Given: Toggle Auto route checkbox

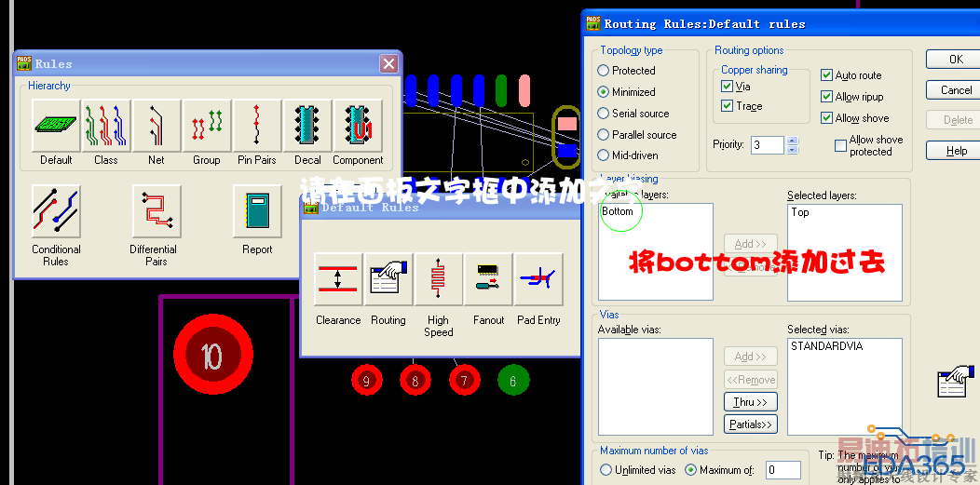Looking at the screenshot, I should [826, 74].
